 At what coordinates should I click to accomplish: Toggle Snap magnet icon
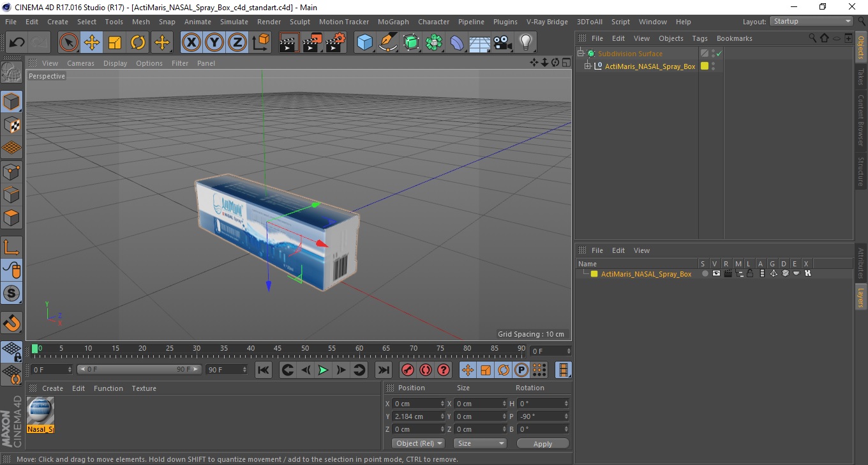tap(12, 323)
